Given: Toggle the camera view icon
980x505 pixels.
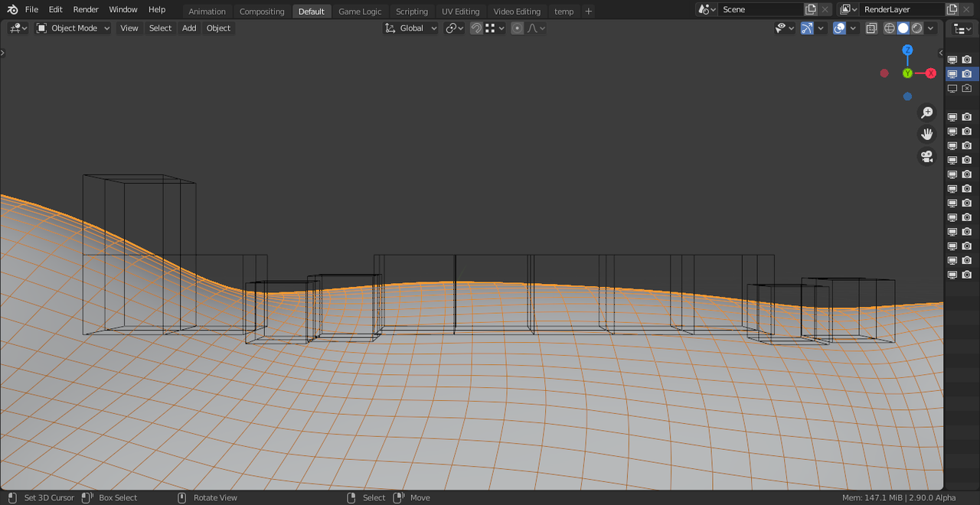Looking at the screenshot, I should click(927, 156).
